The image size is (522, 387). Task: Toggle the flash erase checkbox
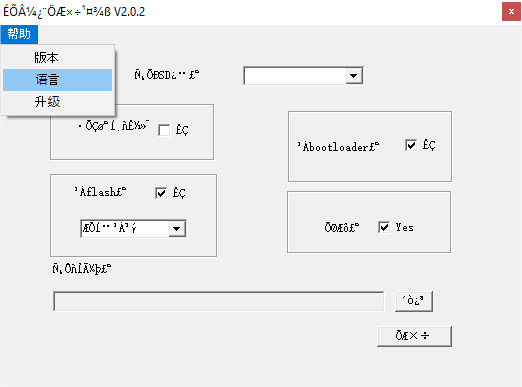161,193
